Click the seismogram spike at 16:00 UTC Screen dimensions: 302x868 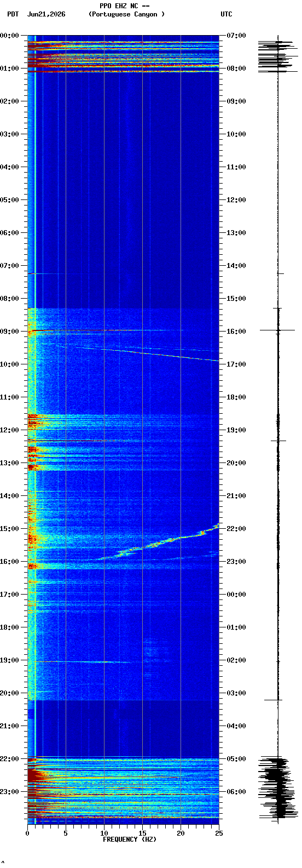(x=277, y=330)
